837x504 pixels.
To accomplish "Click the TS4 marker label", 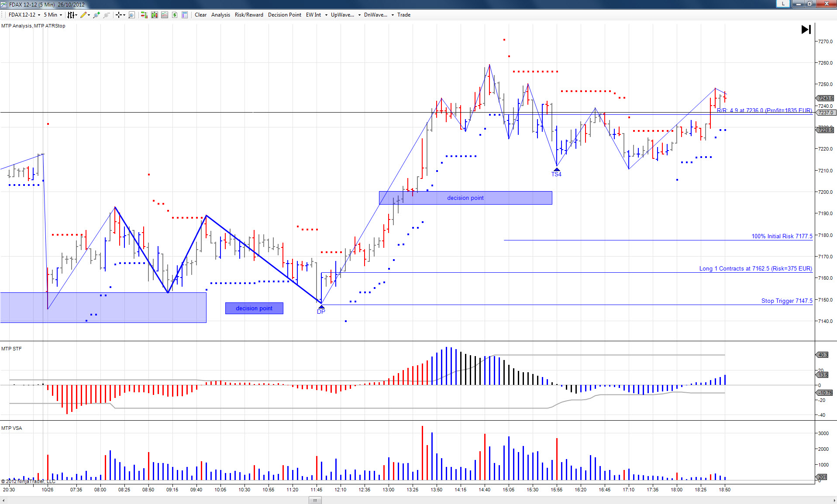I will (556, 174).
